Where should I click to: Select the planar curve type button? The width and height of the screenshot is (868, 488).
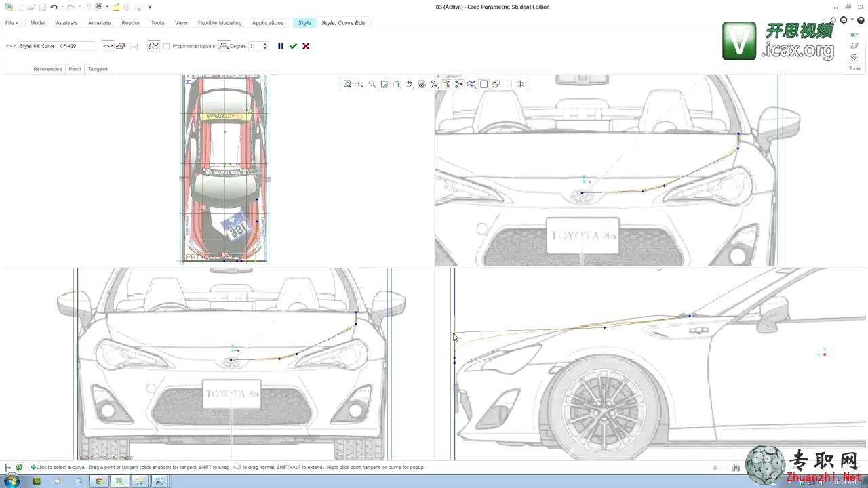pos(121,46)
